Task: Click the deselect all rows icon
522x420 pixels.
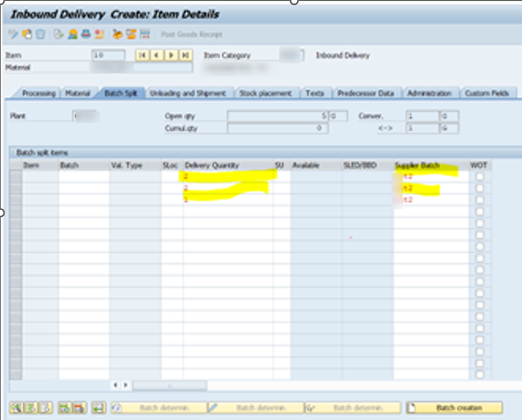Action: tap(45, 407)
